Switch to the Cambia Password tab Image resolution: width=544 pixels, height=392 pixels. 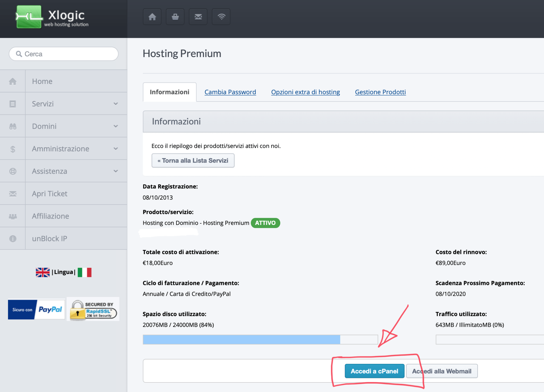point(230,92)
